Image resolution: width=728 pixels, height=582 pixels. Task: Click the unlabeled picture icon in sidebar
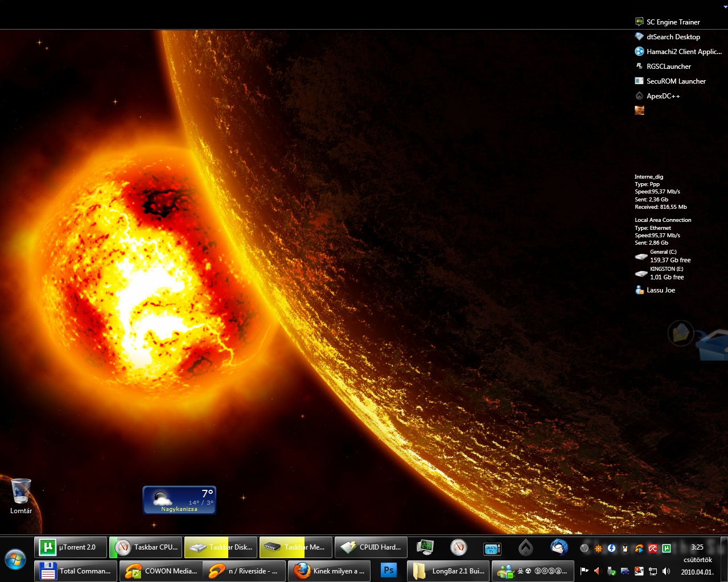tap(639, 110)
